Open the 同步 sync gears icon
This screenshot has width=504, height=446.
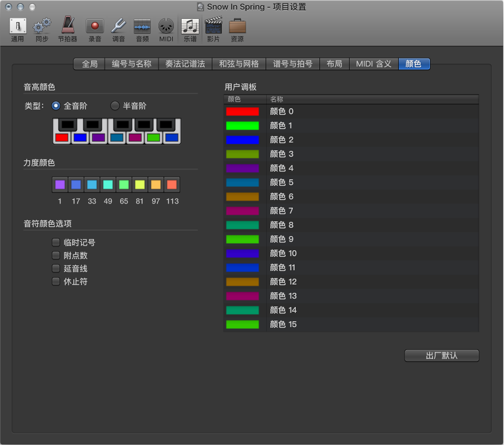(x=41, y=27)
